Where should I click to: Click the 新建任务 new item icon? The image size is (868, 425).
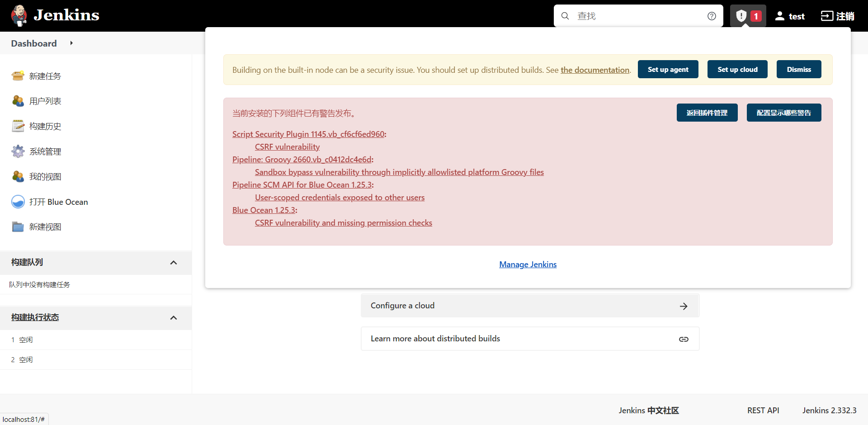click(x=18, y=76)
